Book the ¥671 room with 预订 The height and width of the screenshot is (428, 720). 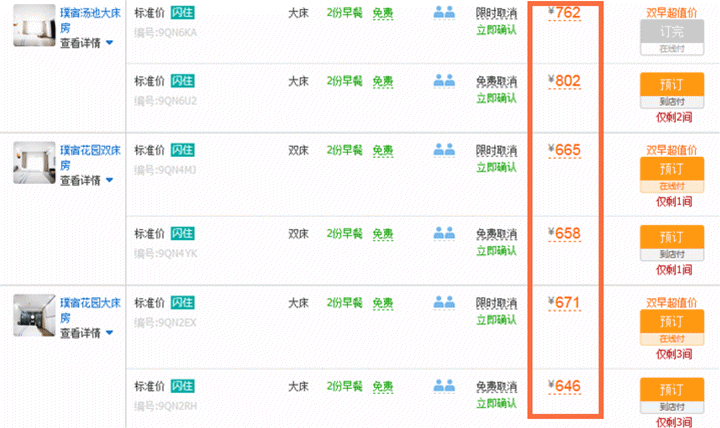(x=672, y=327)
